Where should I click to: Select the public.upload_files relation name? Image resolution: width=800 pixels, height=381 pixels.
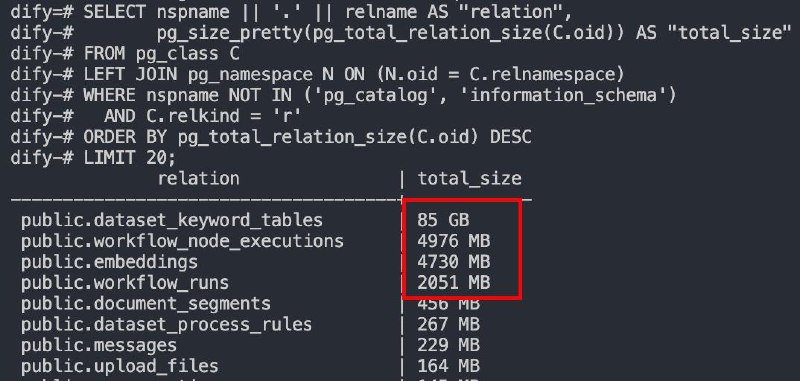click(x=120, y=367)
